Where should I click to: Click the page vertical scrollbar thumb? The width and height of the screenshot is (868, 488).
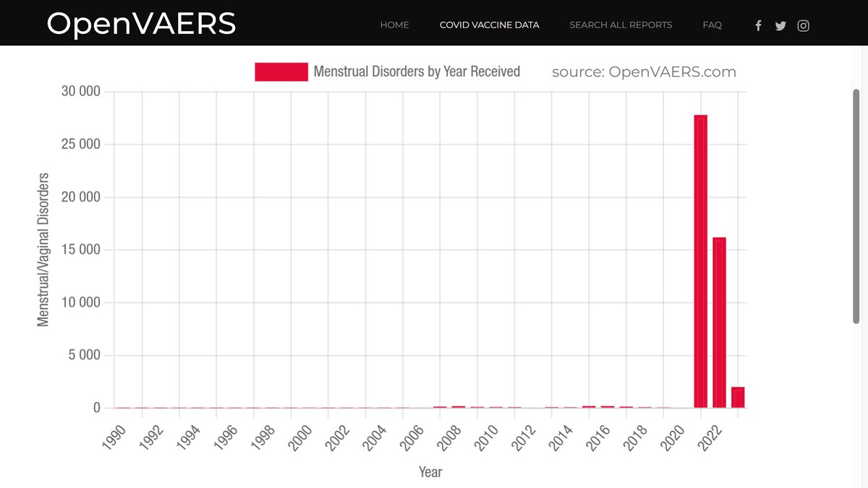tap(856, 206)
